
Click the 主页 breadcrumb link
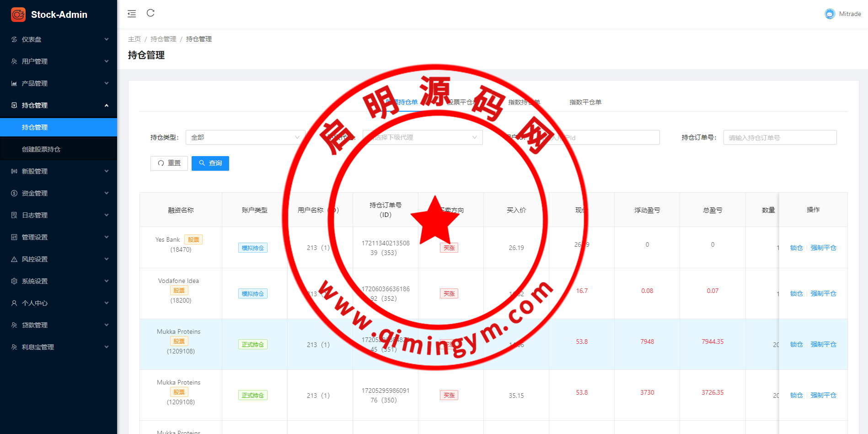click(134, 39)
